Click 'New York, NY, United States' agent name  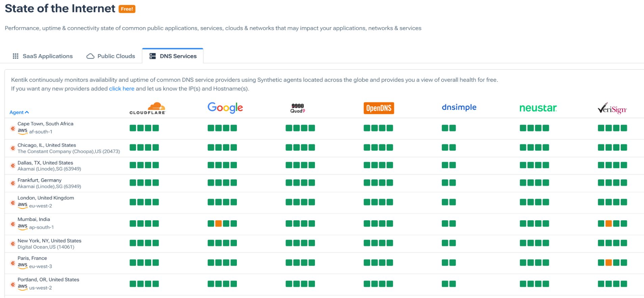point(50,241)
